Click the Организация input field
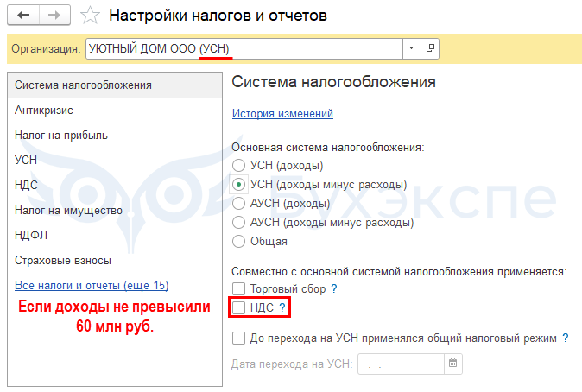 tap(244, 48)
